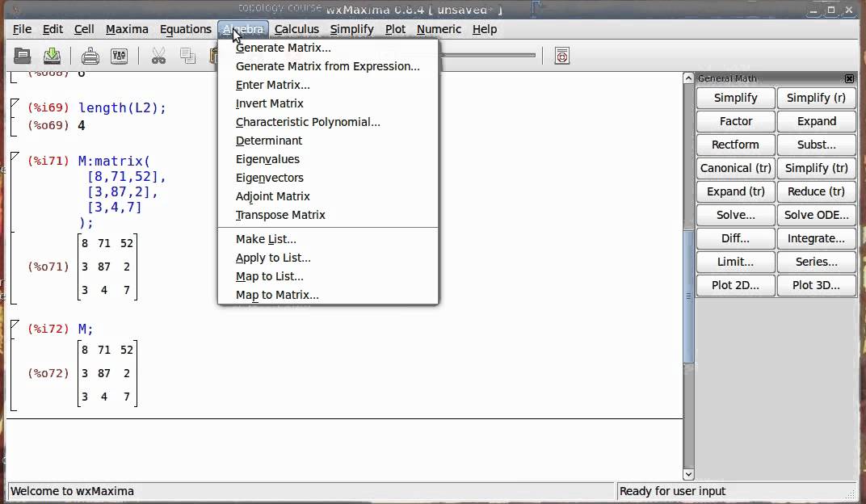The image size is (866, 504).
Task: Click the Integrate... button
Action: [x=816, y=238]
